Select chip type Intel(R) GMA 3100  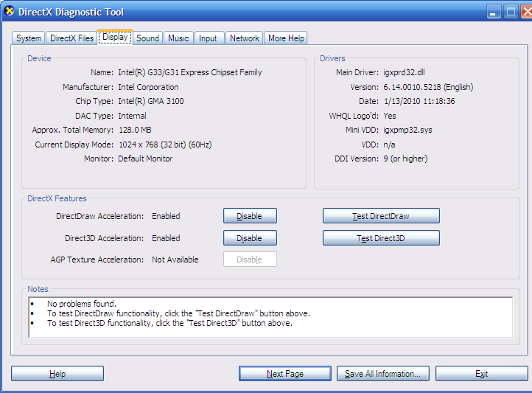click(151, 101)
